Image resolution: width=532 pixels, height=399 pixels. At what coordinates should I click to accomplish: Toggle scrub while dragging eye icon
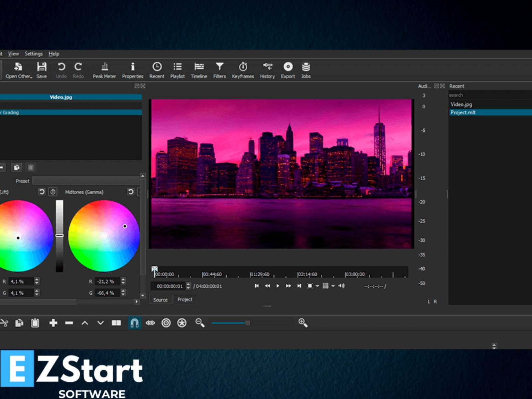point(150,323)
